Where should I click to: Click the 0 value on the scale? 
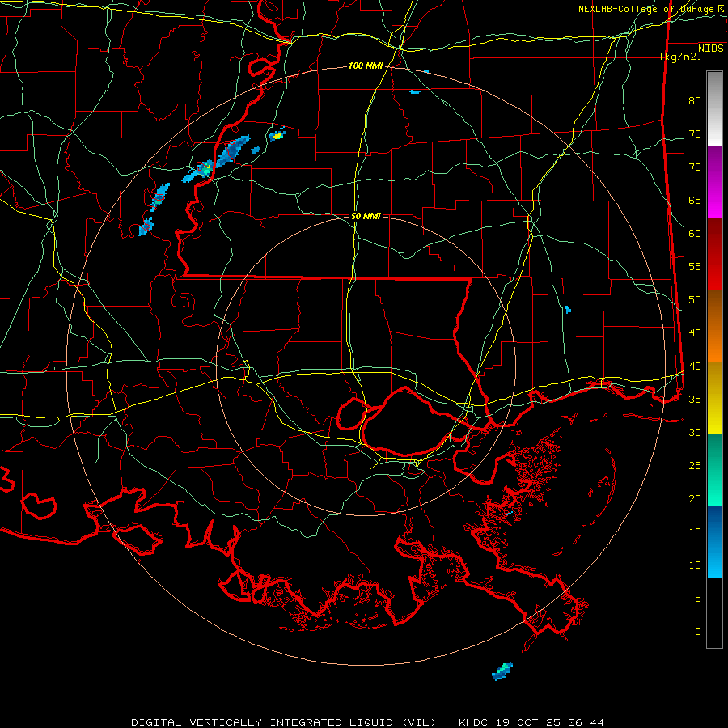tap(698, 632)
